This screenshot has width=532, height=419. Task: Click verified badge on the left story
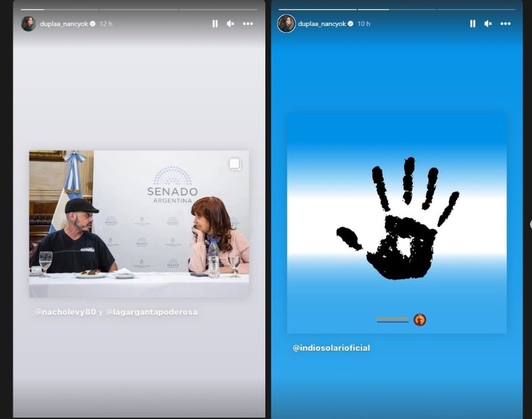(93, 24)
